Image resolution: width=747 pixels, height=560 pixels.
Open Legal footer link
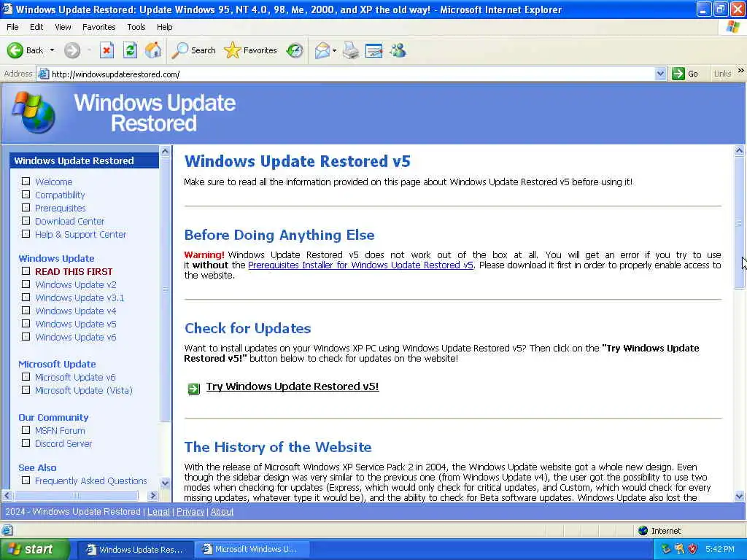(158, 512)
